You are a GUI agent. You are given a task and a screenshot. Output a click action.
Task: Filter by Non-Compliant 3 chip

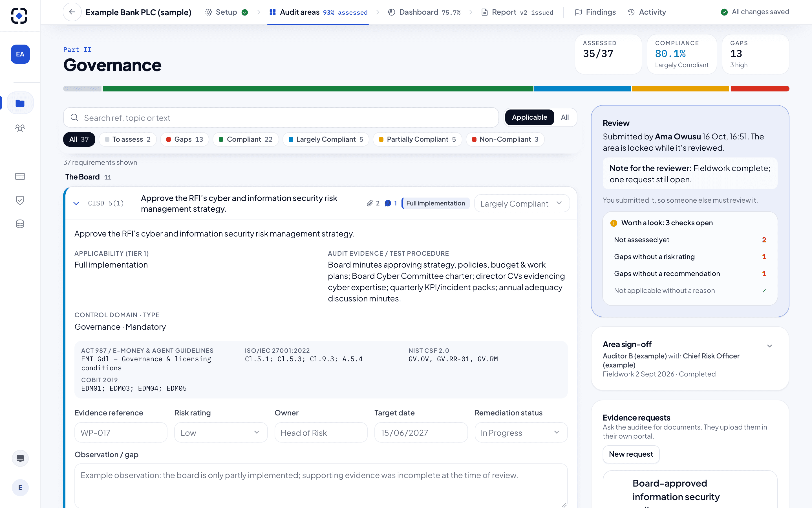(505, 139)
